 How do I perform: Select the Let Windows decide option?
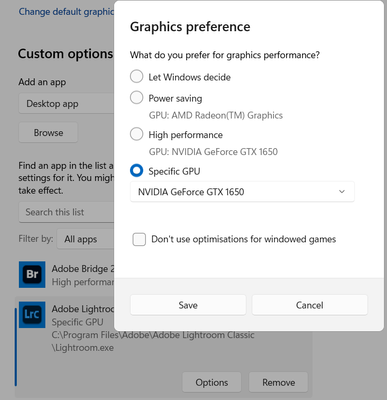tap(137, 76)
